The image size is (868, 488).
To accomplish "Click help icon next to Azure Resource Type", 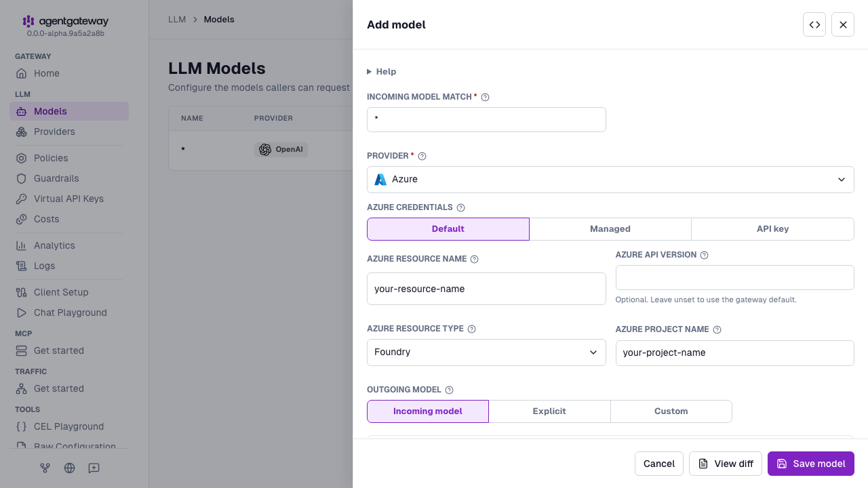I will point(471,329).
